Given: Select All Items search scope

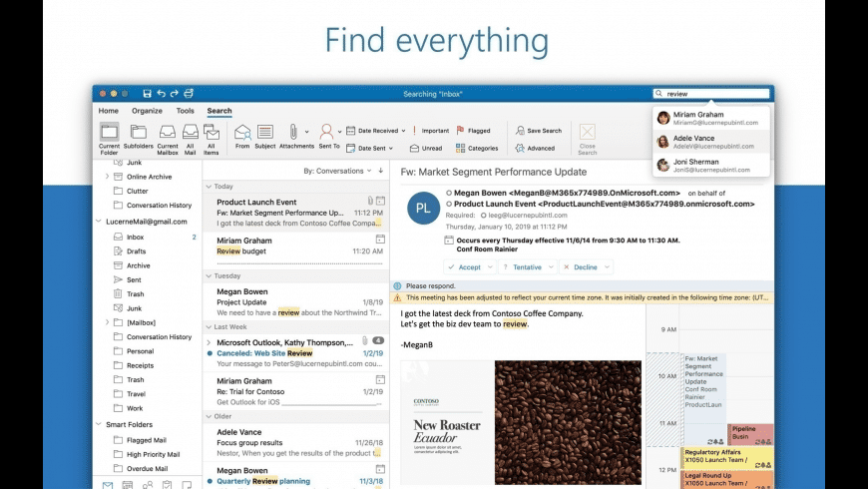Looking at the screenshot, I should [211, 139].
